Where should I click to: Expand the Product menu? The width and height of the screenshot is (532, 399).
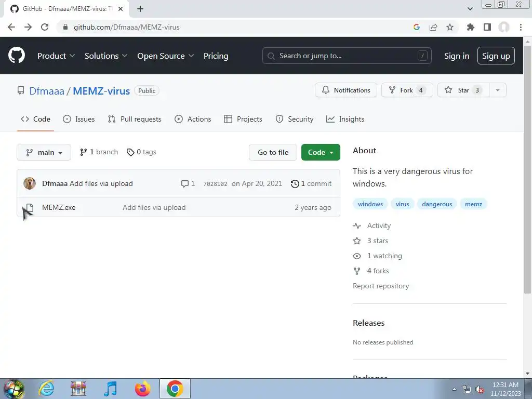(56, 56)
